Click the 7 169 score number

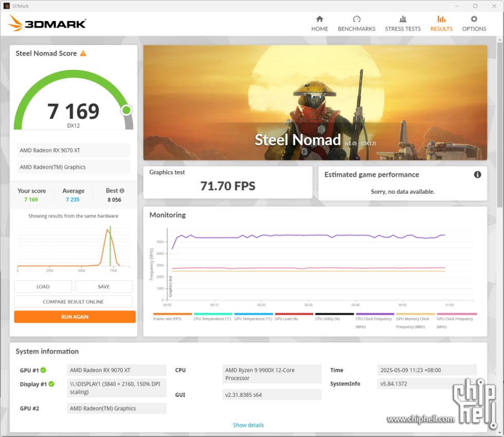tap(73, 111)
